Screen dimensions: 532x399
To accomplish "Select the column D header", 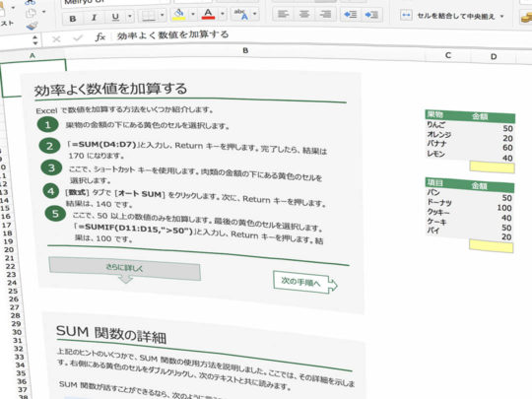I will [x=494, y=57].
